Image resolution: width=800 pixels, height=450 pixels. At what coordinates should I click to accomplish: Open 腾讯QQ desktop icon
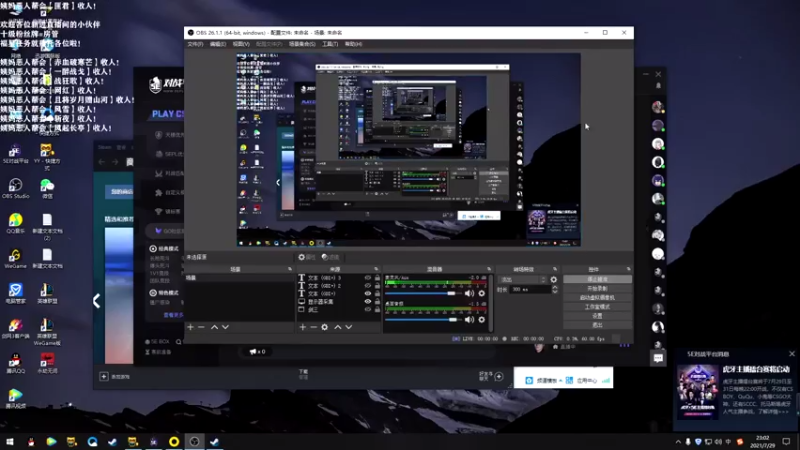[15, 363]
